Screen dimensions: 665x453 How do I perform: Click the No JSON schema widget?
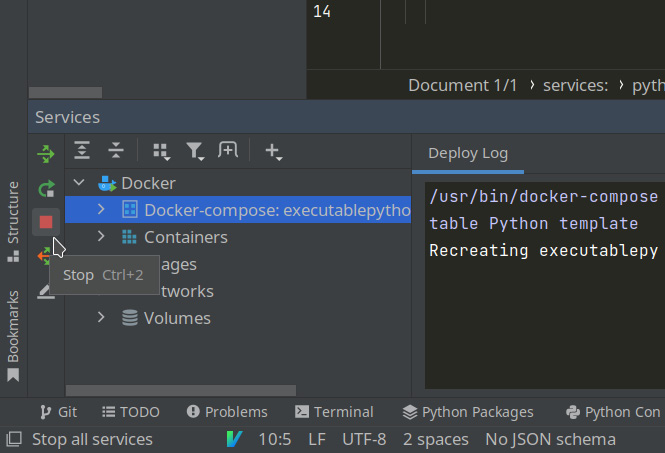[550, 439]
